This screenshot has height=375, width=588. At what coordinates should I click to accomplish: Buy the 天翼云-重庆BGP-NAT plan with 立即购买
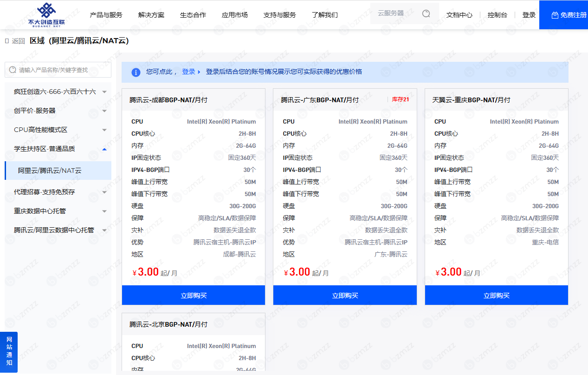pos(497,296)
